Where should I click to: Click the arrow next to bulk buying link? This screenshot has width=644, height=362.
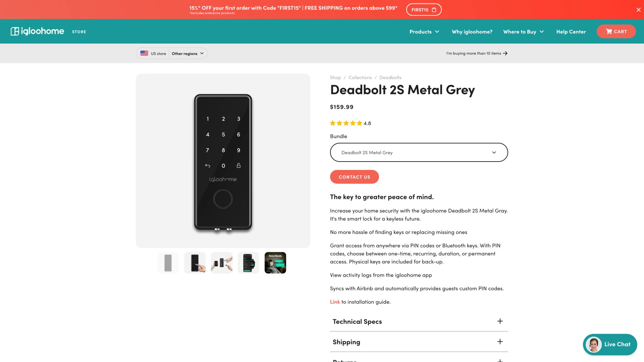506,53
